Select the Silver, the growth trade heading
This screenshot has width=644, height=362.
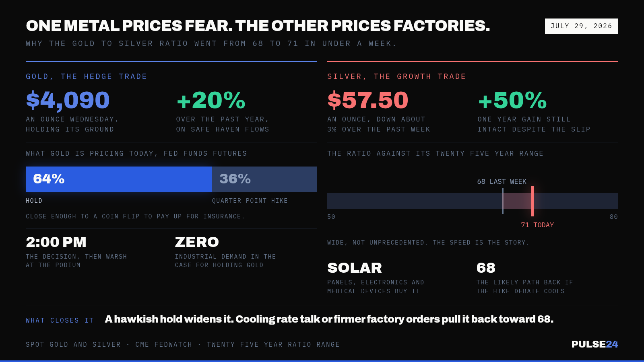pyautogui.click(x=396, y=76)
